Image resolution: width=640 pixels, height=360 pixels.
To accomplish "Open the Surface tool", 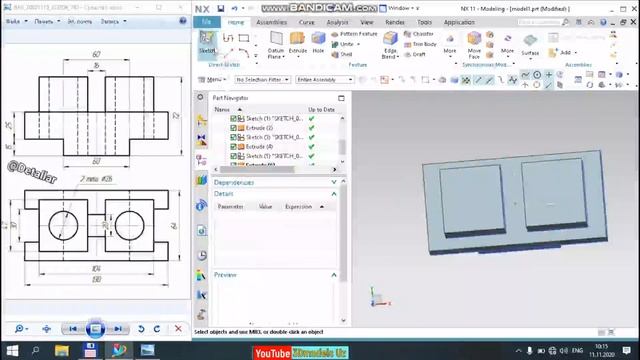I will [x=530, y=44].
